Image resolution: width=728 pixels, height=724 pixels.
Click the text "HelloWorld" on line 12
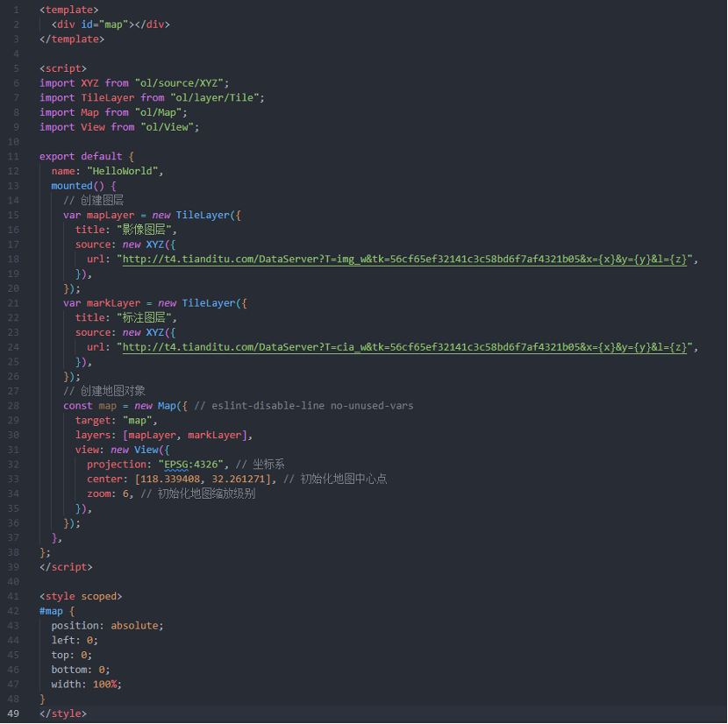pyautogui.click(x=122, y=171)
